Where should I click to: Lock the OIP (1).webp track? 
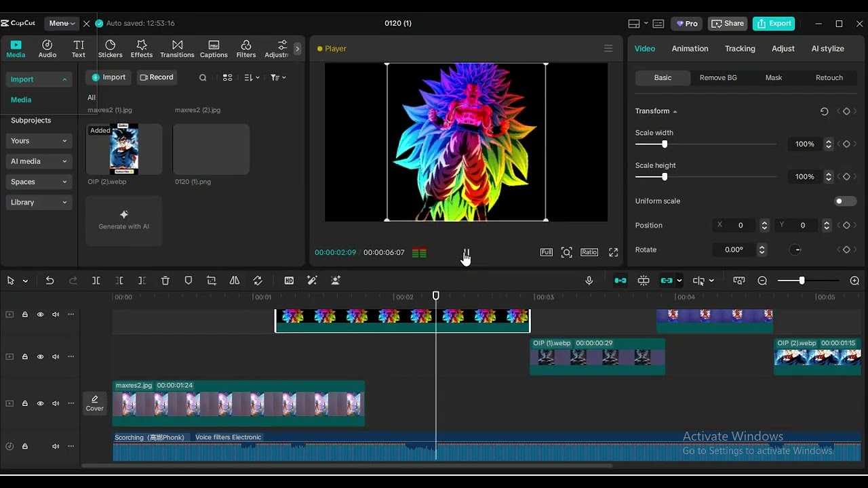[25, 357]
